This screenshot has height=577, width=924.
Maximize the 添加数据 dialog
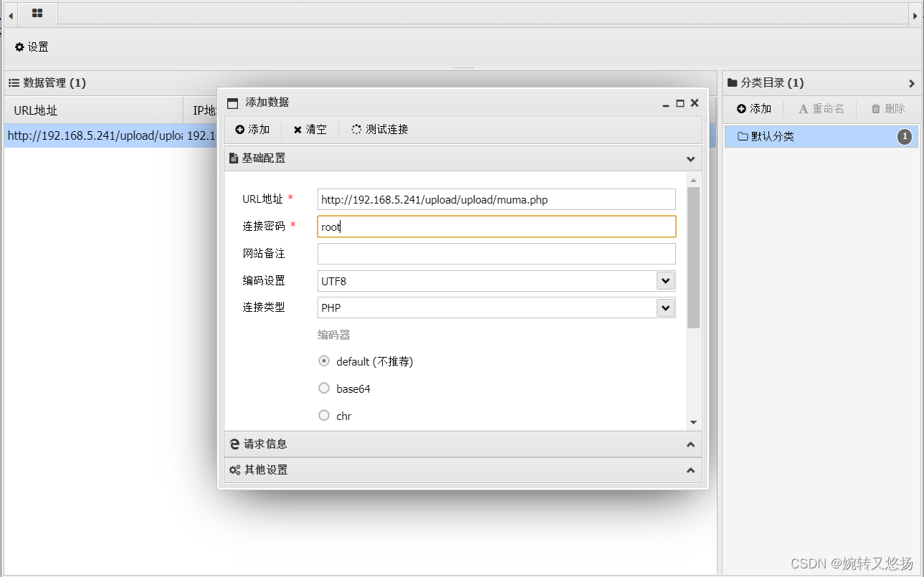click(x=680, y=103)
